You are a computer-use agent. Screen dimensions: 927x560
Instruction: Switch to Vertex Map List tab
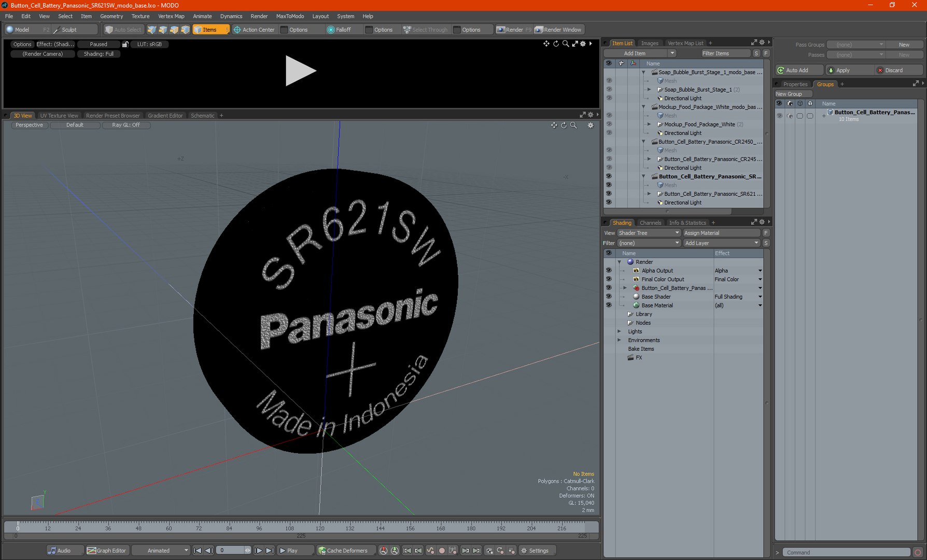pos(685,43)
